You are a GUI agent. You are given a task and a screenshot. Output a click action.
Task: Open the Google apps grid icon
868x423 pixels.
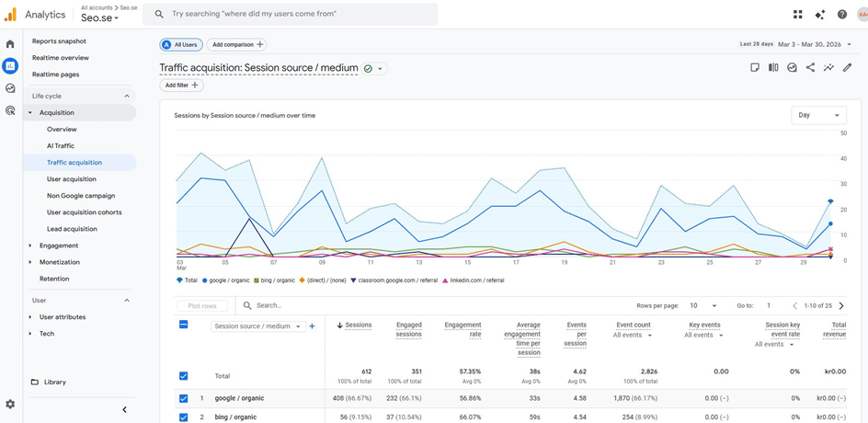[797, 15]
